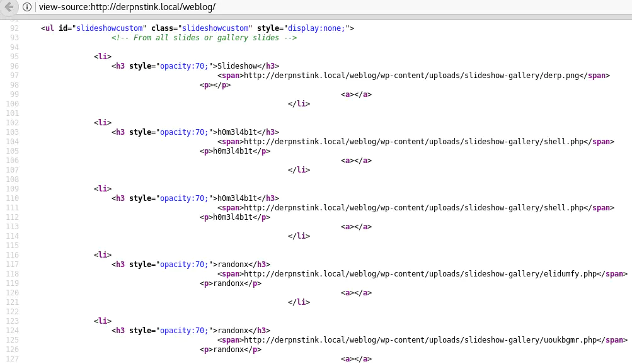Select the 'From all slides or gallery slides' comment
Image resolution: width=632 pixels, height=364 pixels.
[204, 37]
